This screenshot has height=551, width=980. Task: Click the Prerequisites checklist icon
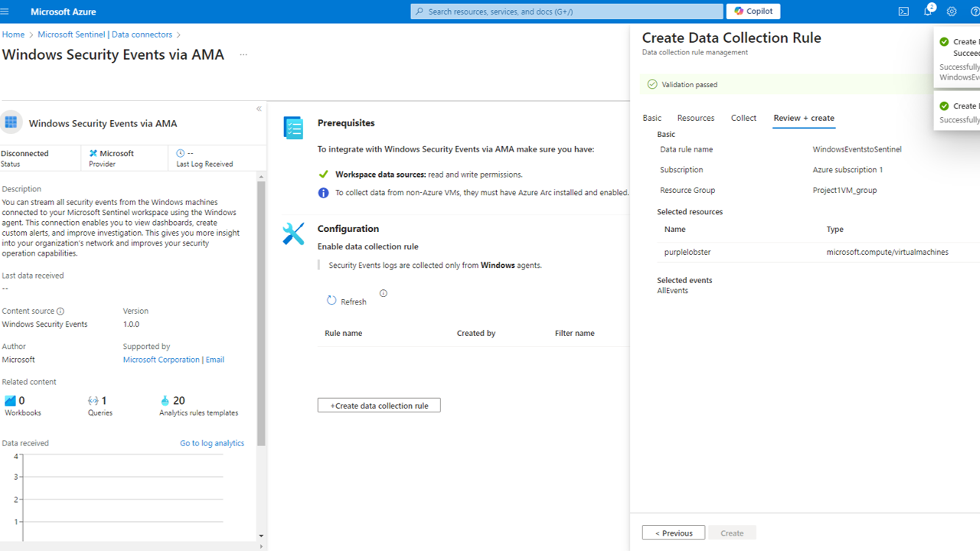point(293,128)
